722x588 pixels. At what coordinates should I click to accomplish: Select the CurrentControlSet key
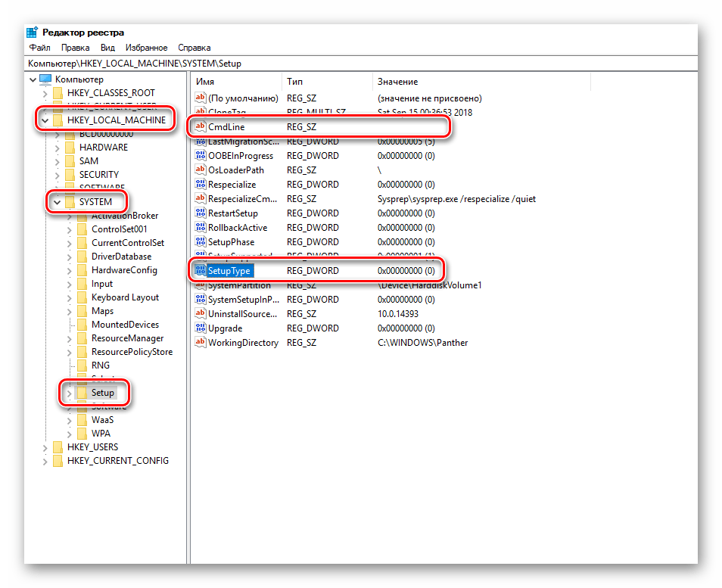pyautogui.click(x=128, y=243)
